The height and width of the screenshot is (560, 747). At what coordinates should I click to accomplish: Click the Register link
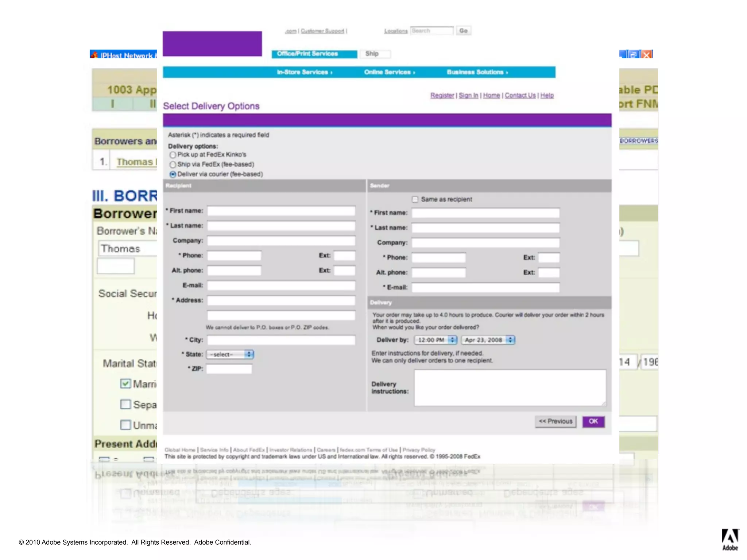442,96
